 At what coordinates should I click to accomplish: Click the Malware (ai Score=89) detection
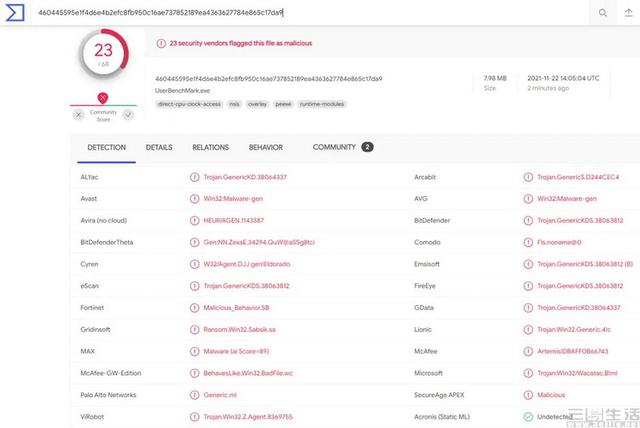pos(236,351)
